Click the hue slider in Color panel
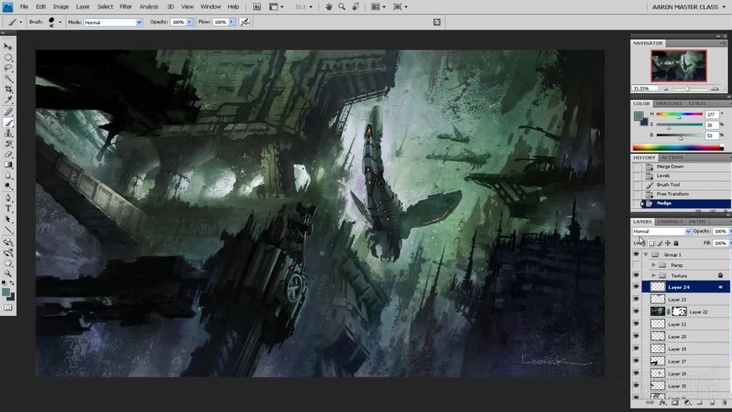 (679, 114)
